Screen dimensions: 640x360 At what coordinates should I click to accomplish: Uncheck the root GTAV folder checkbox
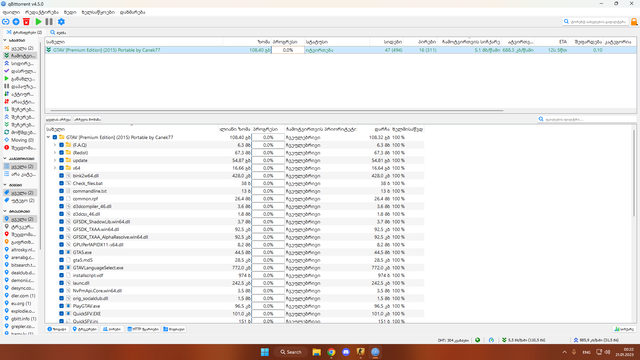(55, 137)
